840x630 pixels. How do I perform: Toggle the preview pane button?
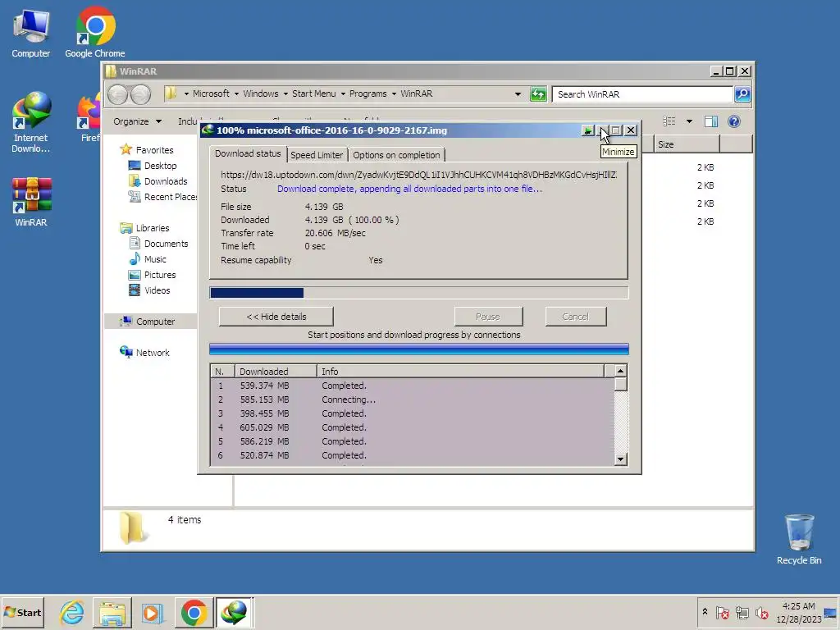pos(711,121)
